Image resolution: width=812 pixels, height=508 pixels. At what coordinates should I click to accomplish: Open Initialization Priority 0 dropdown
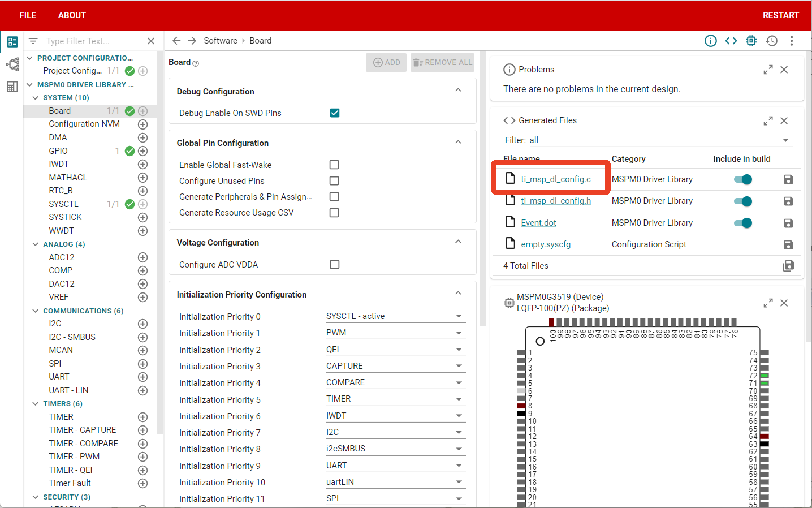click(395, 316)
